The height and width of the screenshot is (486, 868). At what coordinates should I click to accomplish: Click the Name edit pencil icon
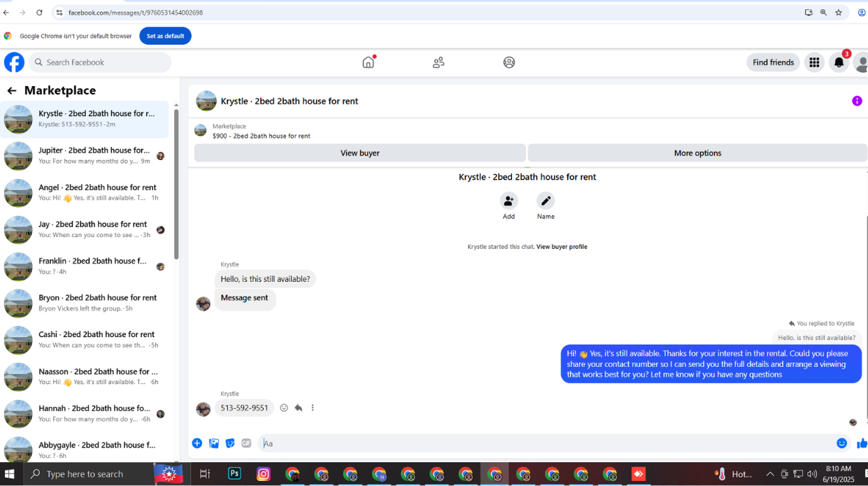[x=546, y=201]
